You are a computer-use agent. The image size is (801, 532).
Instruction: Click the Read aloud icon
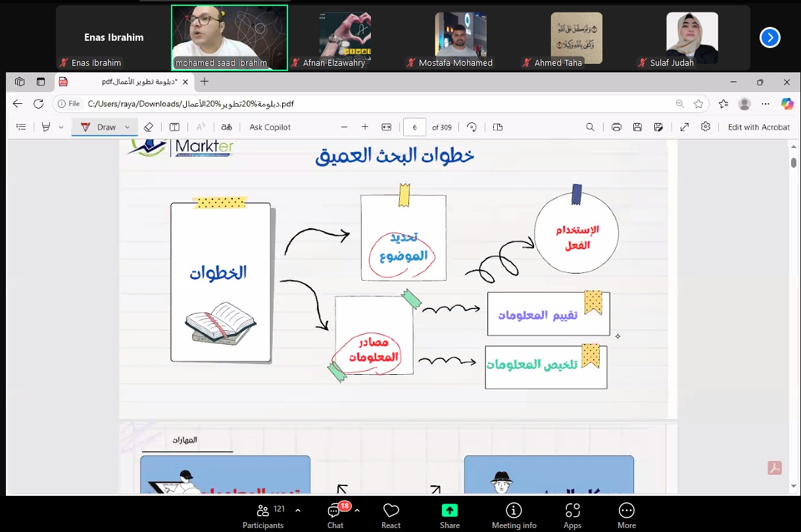pos(201,127)
